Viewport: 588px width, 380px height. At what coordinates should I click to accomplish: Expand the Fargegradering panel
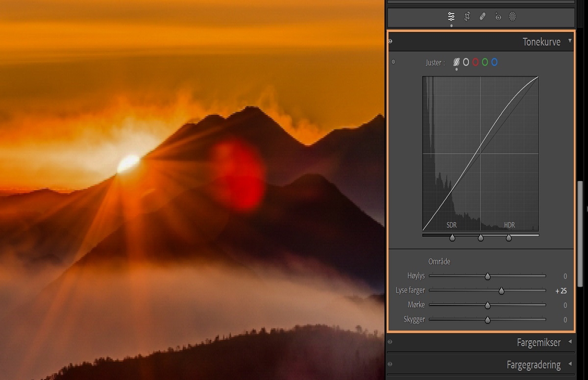570,364
